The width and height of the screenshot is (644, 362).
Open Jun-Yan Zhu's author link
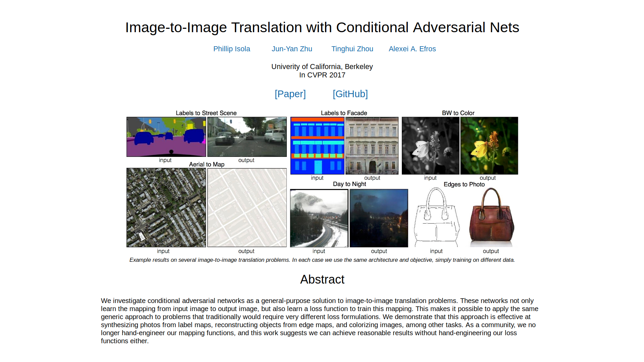tap(292, 49)
